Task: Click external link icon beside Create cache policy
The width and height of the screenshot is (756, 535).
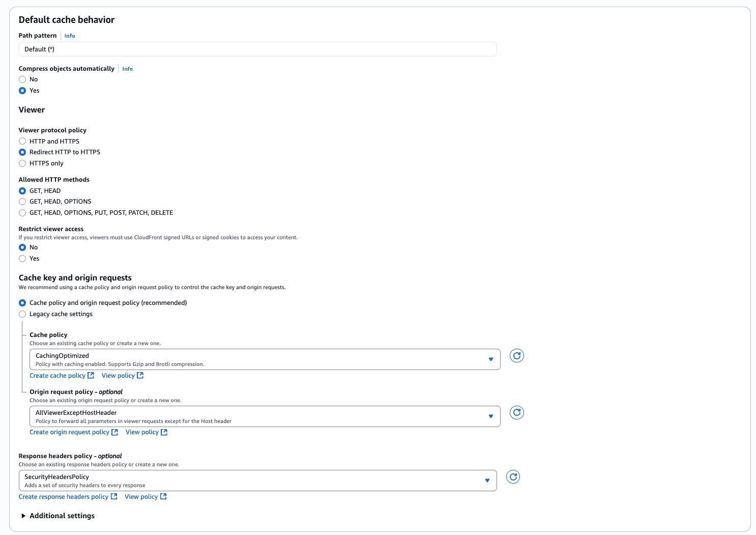Action: [x=91, y=375]
